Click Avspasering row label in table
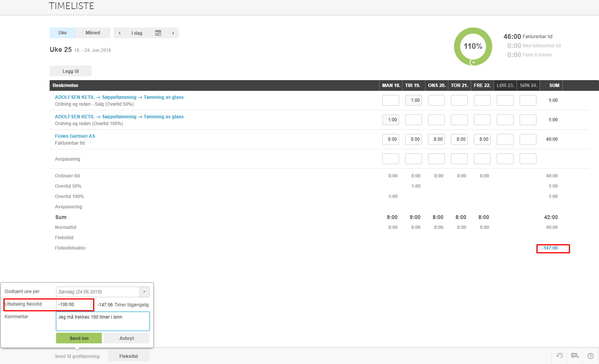Image resolution: width=599 pixels, height=364 pixels. click(68, 159)
